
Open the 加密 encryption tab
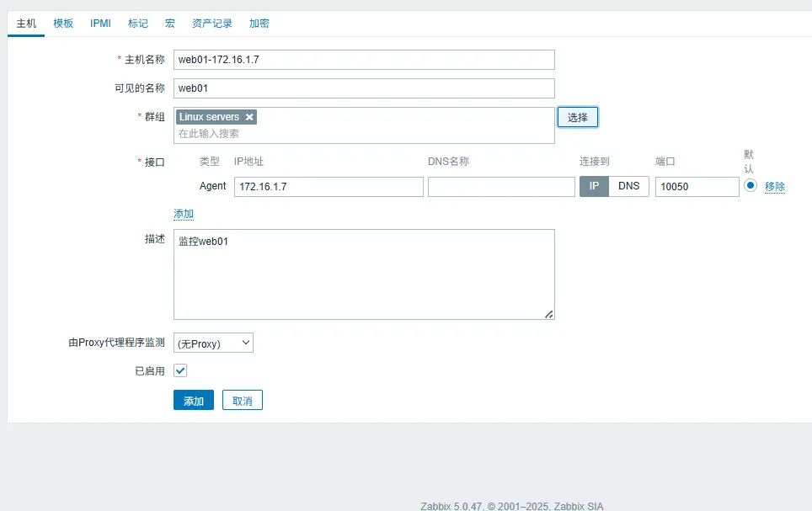point(259,24)
